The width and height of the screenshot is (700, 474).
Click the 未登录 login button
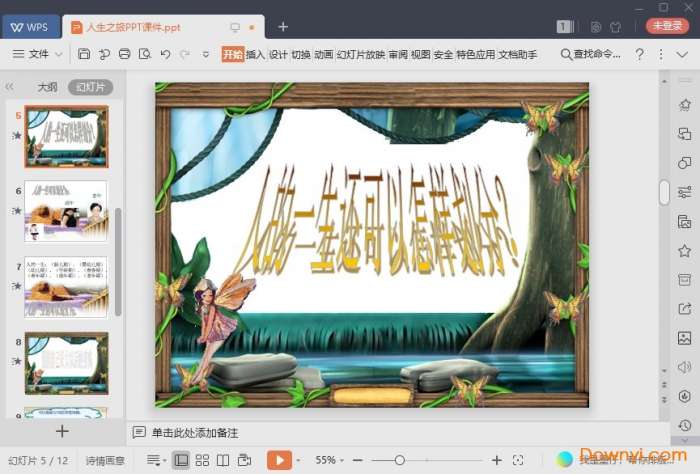pos(667,26)
